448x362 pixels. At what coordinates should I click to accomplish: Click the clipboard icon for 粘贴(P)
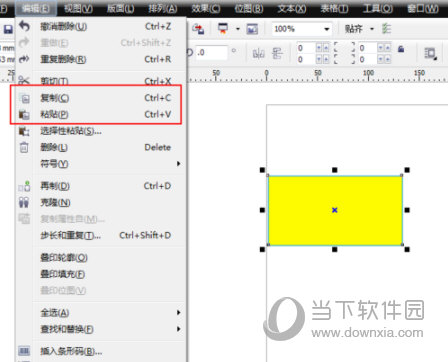point(24,115)
